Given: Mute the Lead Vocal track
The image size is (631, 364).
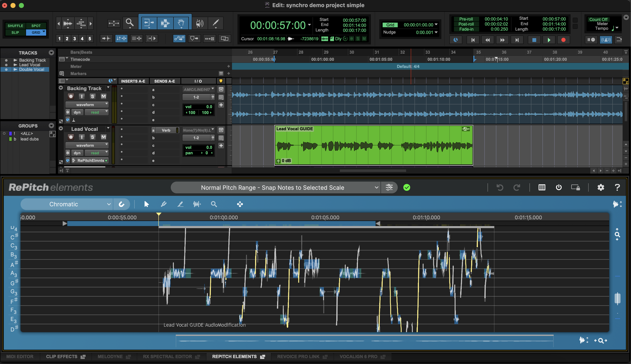Looking at the screenshot, I should click(x=103, y=137).
